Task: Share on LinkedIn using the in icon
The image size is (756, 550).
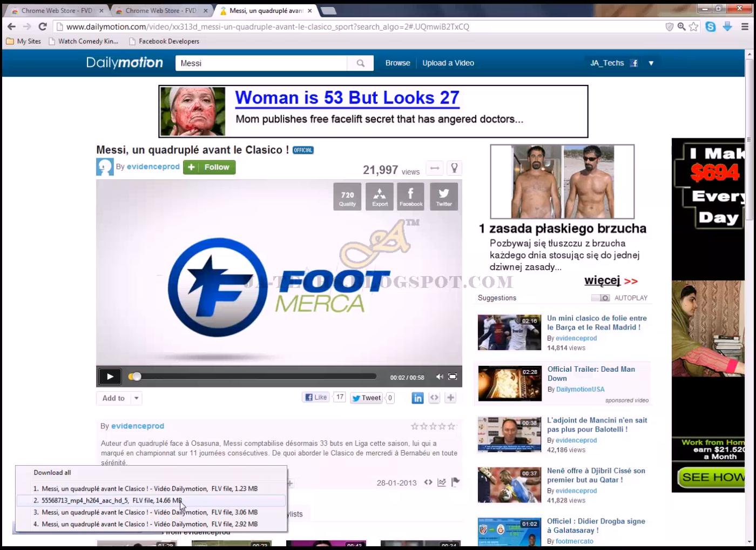Action: click(417, 398)
